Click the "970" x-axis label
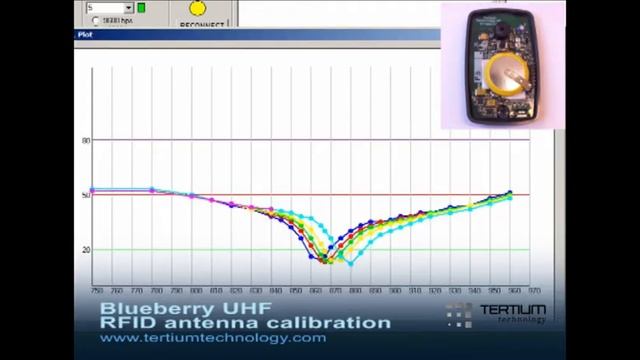 pos(534,291)
